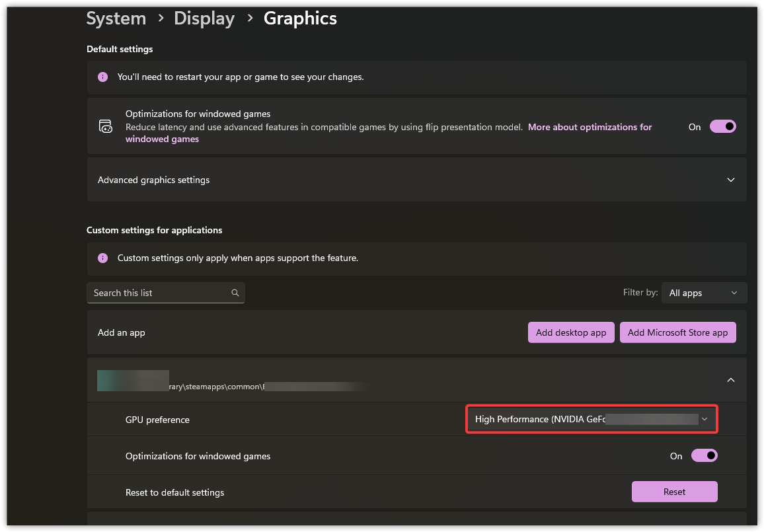This screenshot has width=764, height=532.
Task: Expand Advanced graphics settings section
Action: 730,180
